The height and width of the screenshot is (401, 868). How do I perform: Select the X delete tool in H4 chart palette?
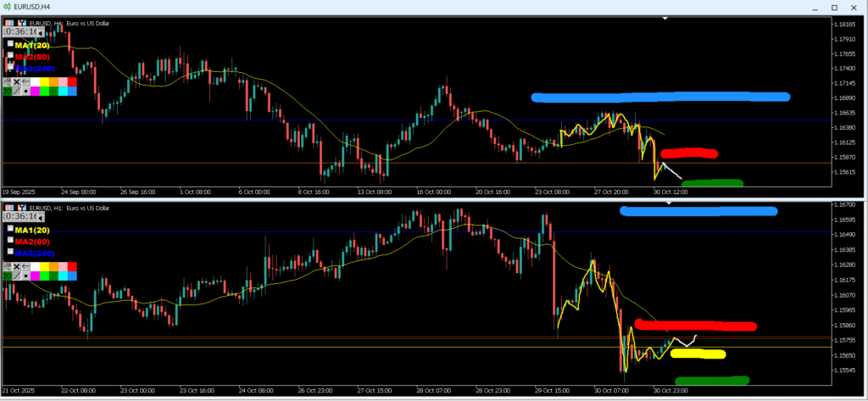[16, 81]
